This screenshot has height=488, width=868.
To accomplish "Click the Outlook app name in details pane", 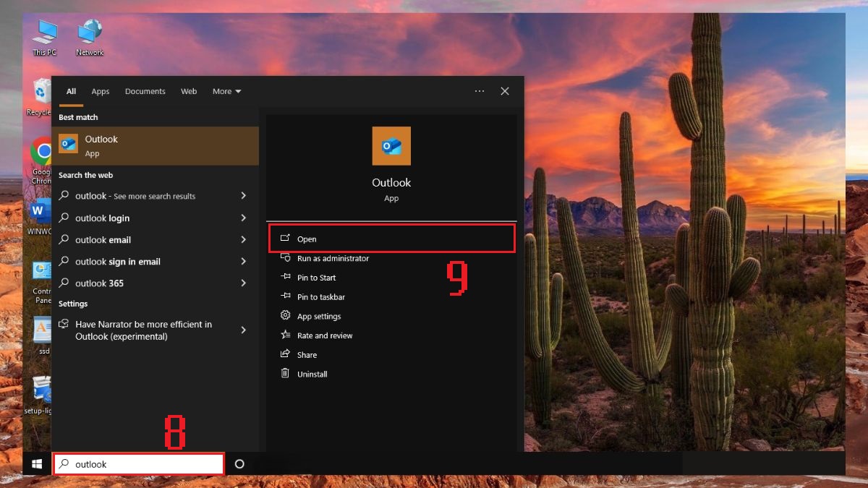I will [391, 183].
